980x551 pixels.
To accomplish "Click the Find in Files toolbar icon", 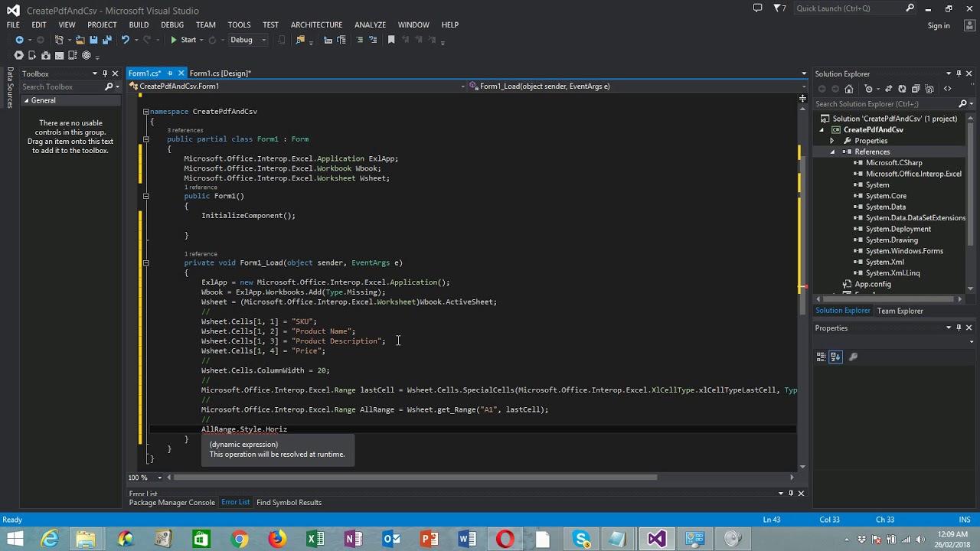I will [300, 40].
